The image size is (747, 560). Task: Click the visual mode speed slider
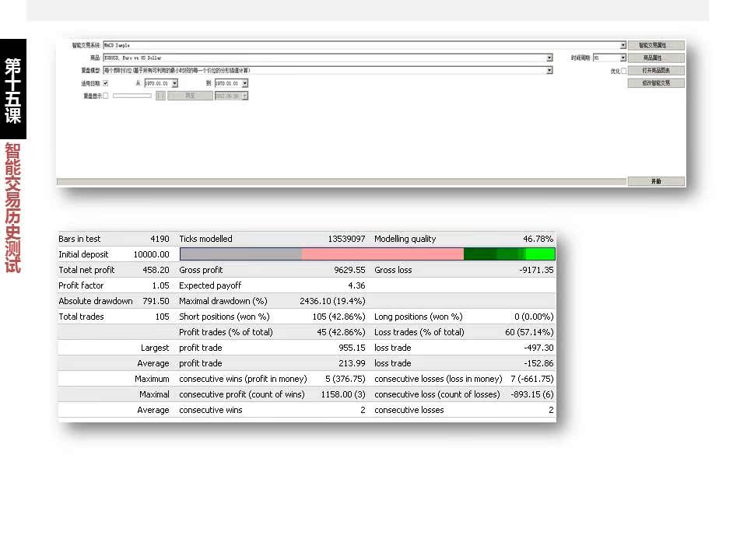[x=132, y=96]
